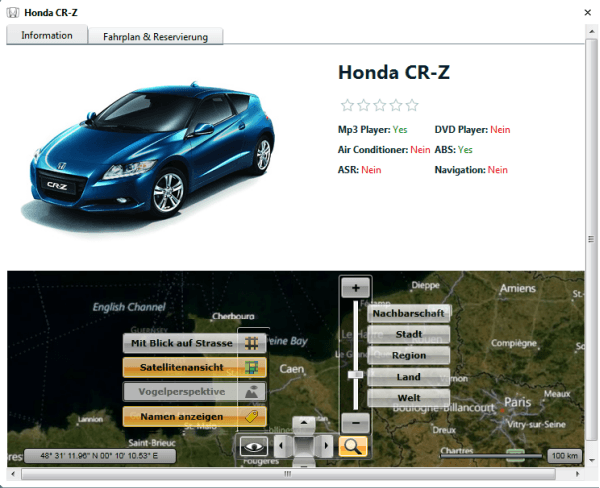Screen dimensions: 600x488
Task: Switch to the Information tab
Action: point(47,35)
